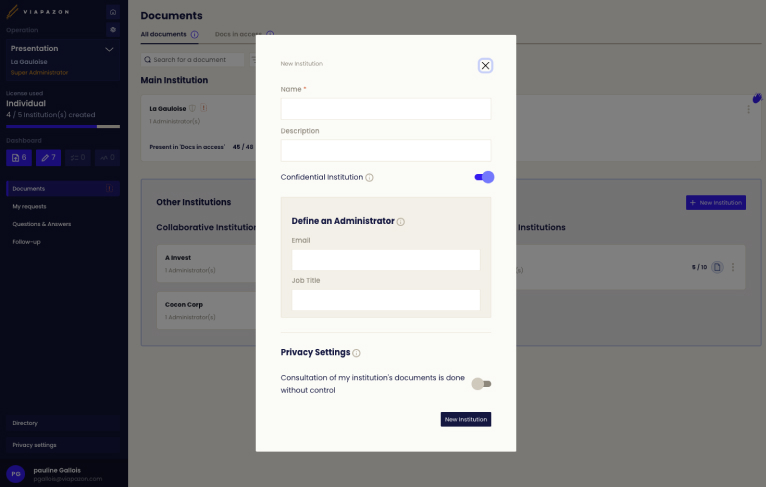
Task: Click the license usage progress bar
Action: pos(63,127)
